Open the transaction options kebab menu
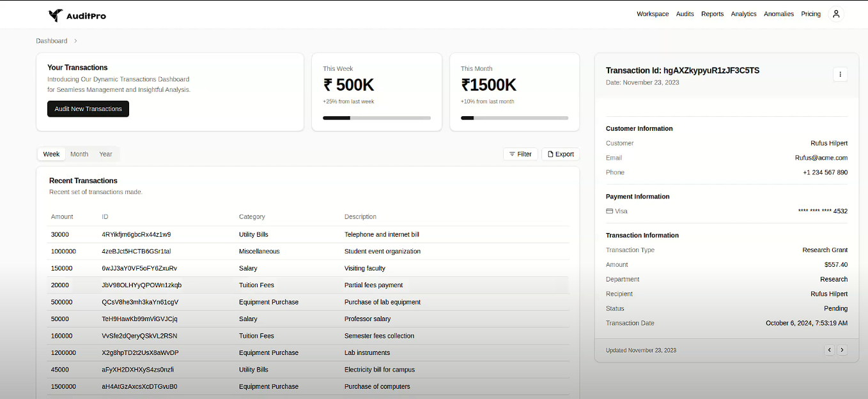The height and width of the screenshot is (399, 868). coord(841,74)
